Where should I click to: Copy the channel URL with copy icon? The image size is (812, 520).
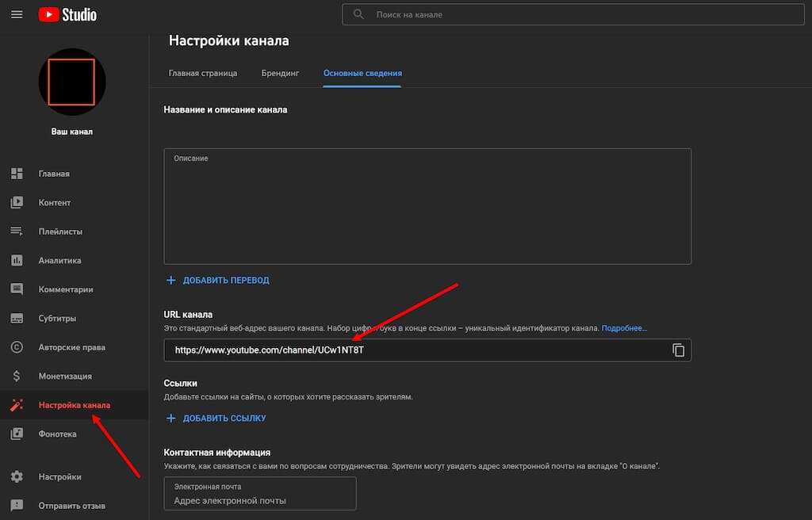pyautogui.click(x=678, y=350)
